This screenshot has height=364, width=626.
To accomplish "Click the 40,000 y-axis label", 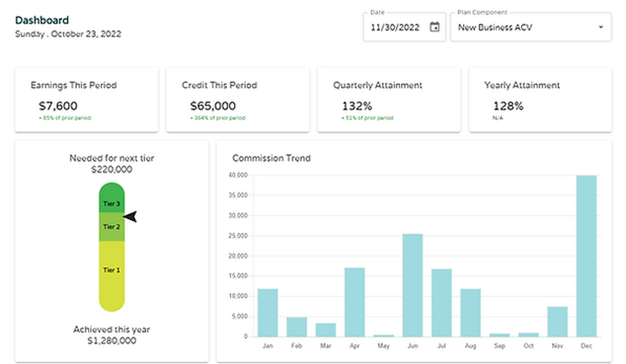I will point(238,175).
